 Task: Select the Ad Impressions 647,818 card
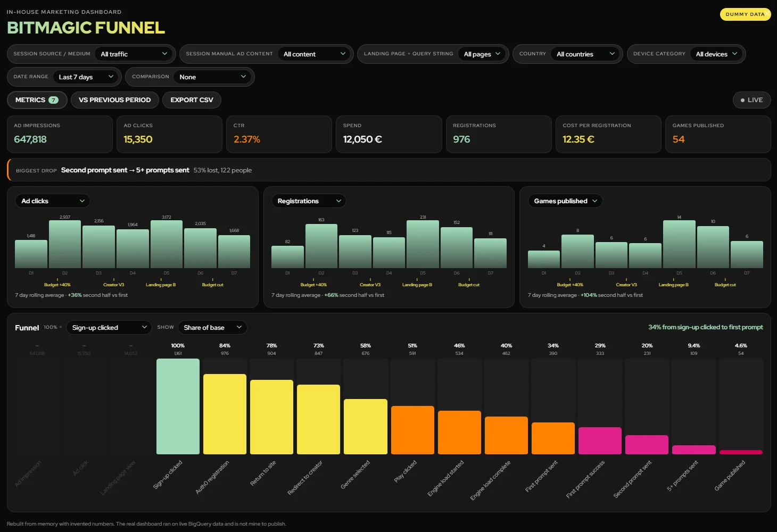pos(60,134)
